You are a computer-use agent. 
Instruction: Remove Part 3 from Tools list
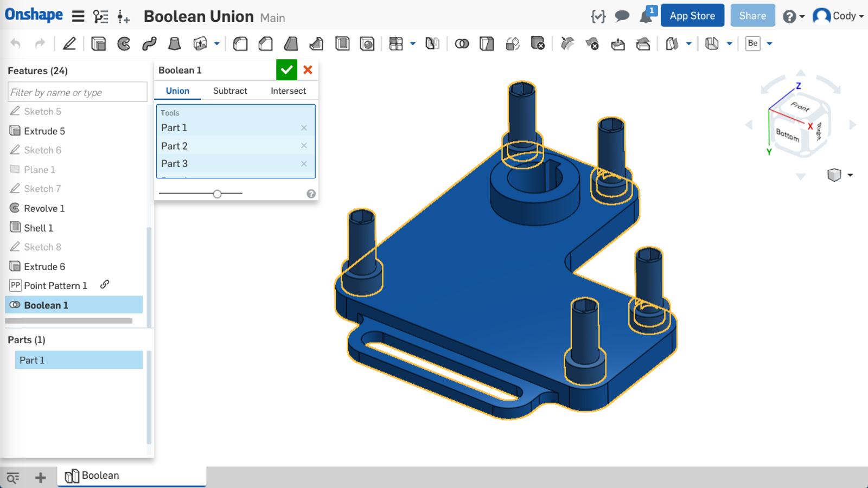coord(304,164)
